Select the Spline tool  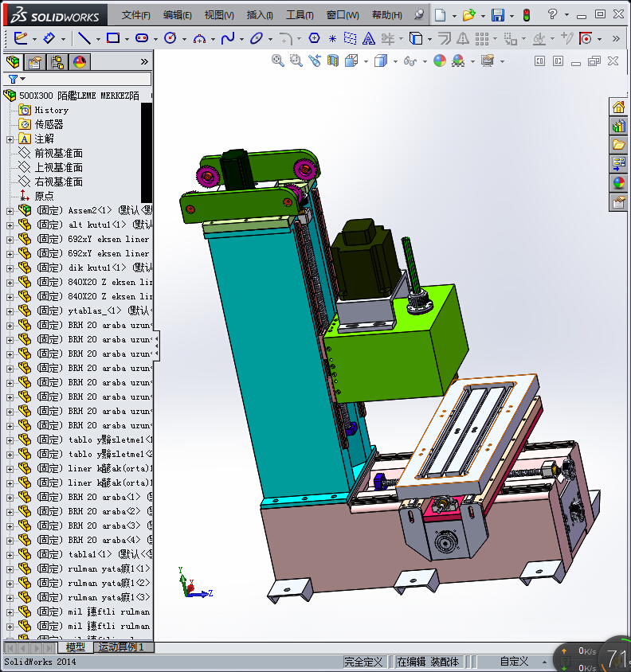click(x=228, y=38)
